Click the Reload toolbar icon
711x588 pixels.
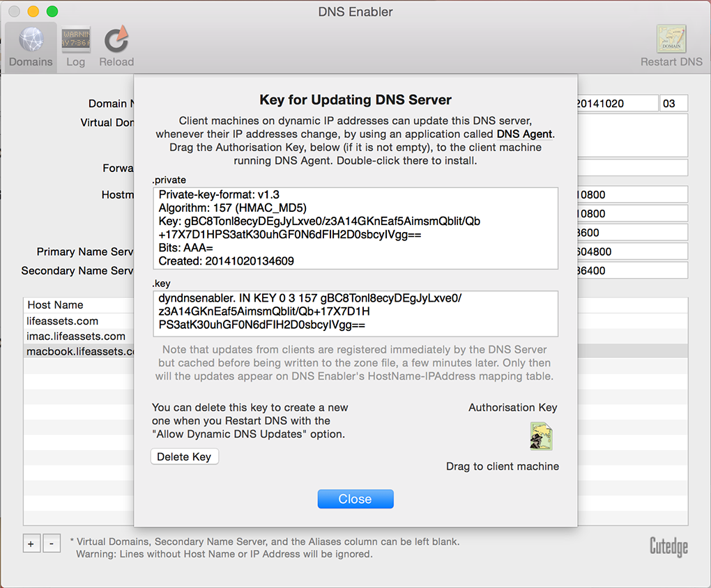(x=116, y=40)
